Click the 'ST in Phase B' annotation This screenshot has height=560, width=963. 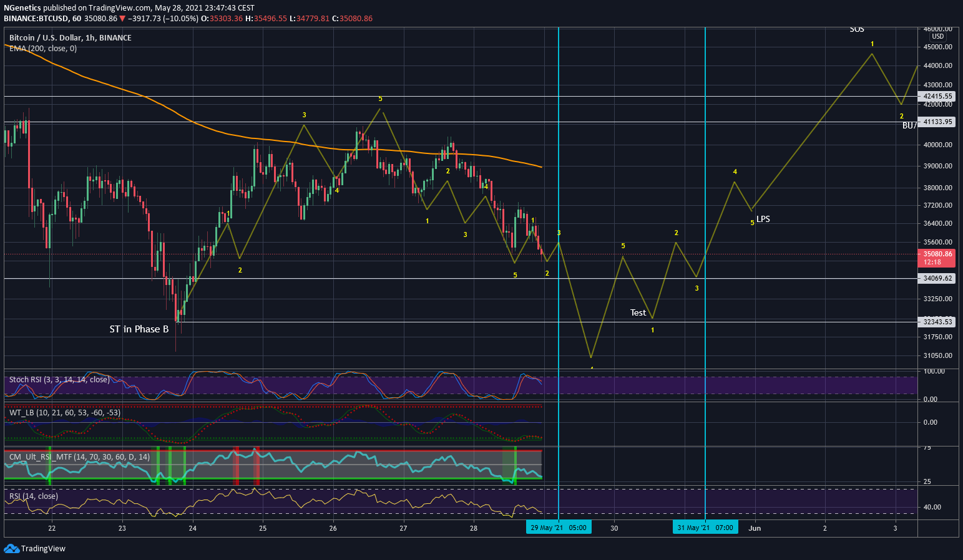coord(139,329)
